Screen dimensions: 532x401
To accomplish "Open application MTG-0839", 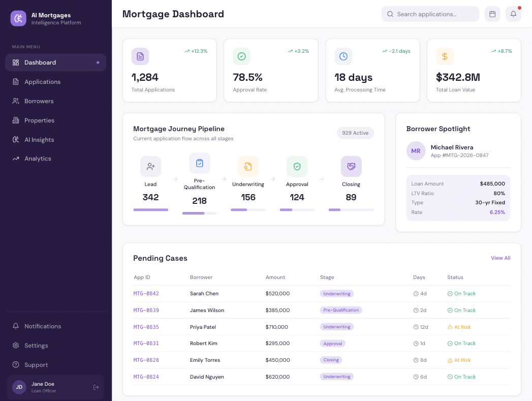I will pyautogui.click(x=146, y=310).
